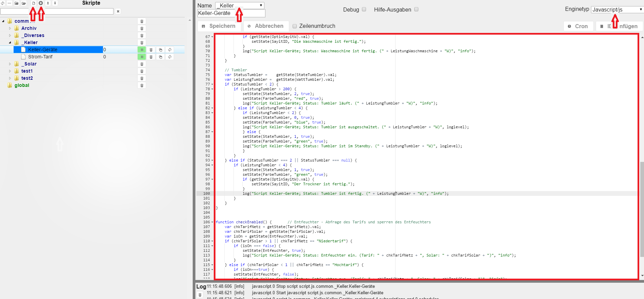This screenshot has height=299, width=644.
Task: Collapse all script folders icon
Action: point(16,3)
